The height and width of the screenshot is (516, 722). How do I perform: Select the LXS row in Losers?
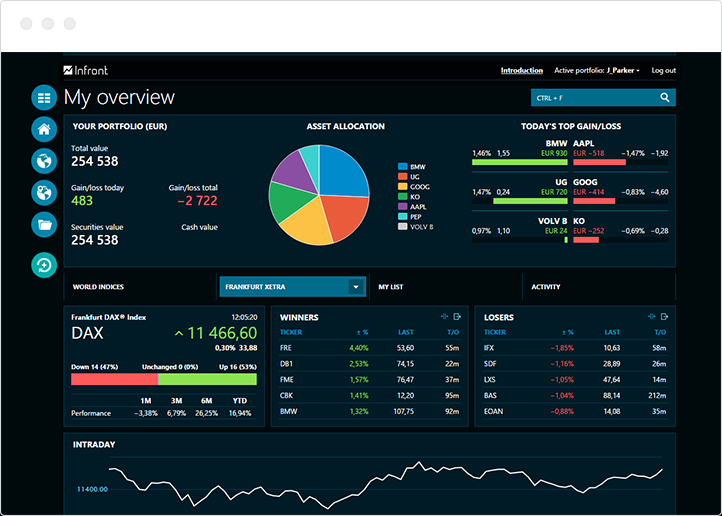(x=575, y=380)
